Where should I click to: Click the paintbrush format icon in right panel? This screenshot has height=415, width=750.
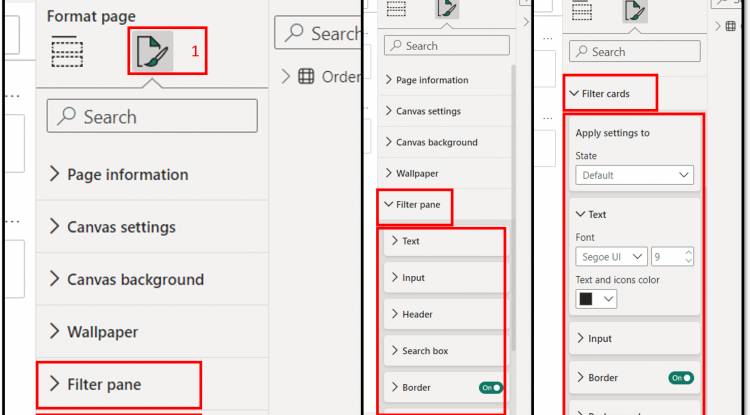tap(635, 11)
